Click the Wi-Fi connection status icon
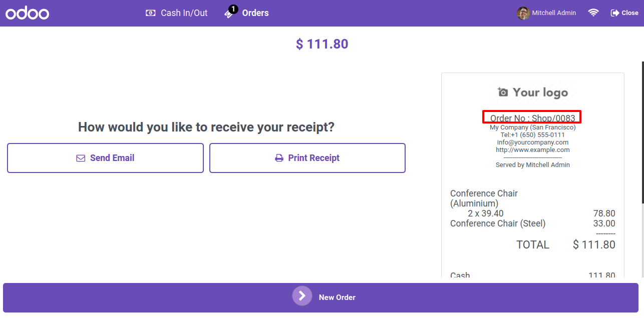Image resolution: width=644 pixels, height=318 pixels. (593, 13)
